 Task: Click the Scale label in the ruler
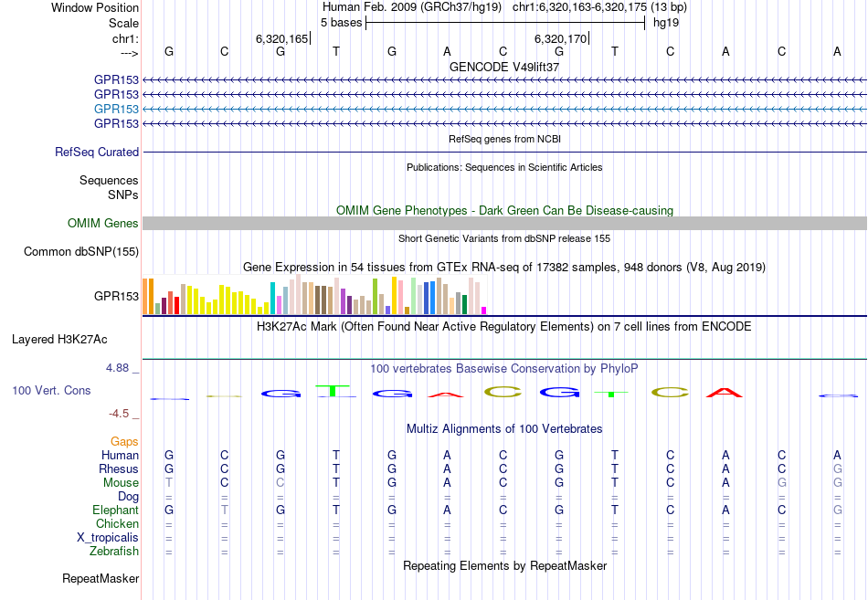click(123, 23)
